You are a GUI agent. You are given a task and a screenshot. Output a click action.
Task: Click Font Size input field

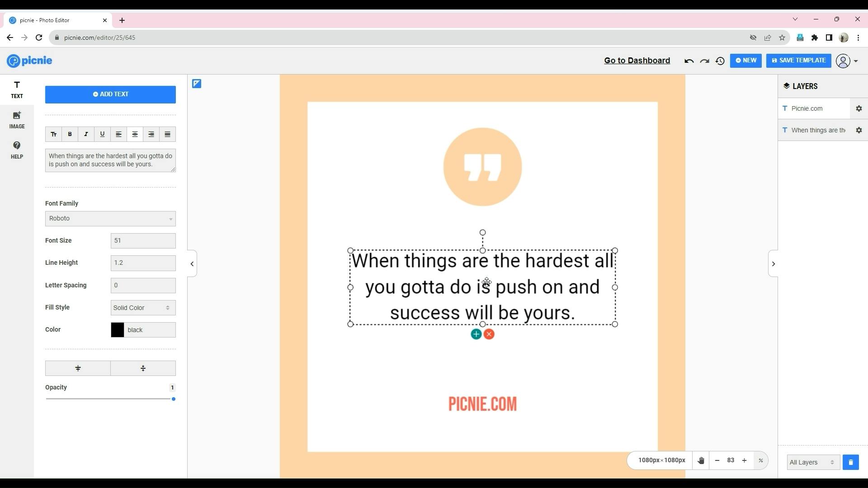point(143,240)
